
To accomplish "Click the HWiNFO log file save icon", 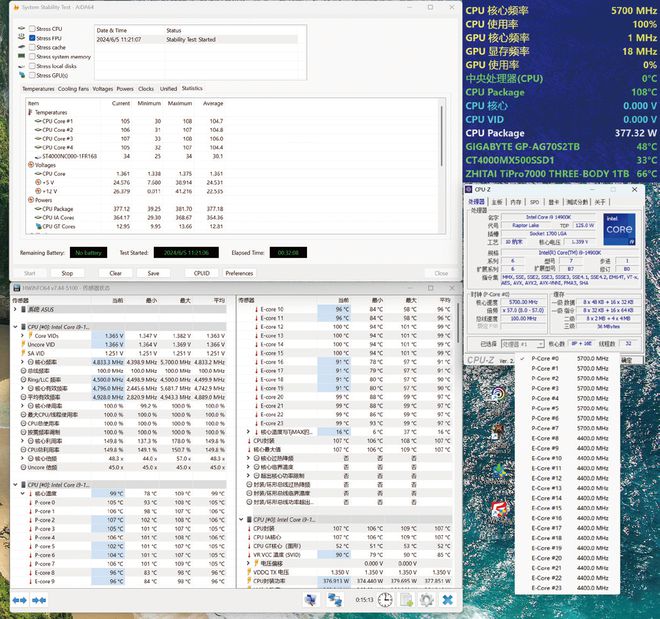I will [407, 600].
